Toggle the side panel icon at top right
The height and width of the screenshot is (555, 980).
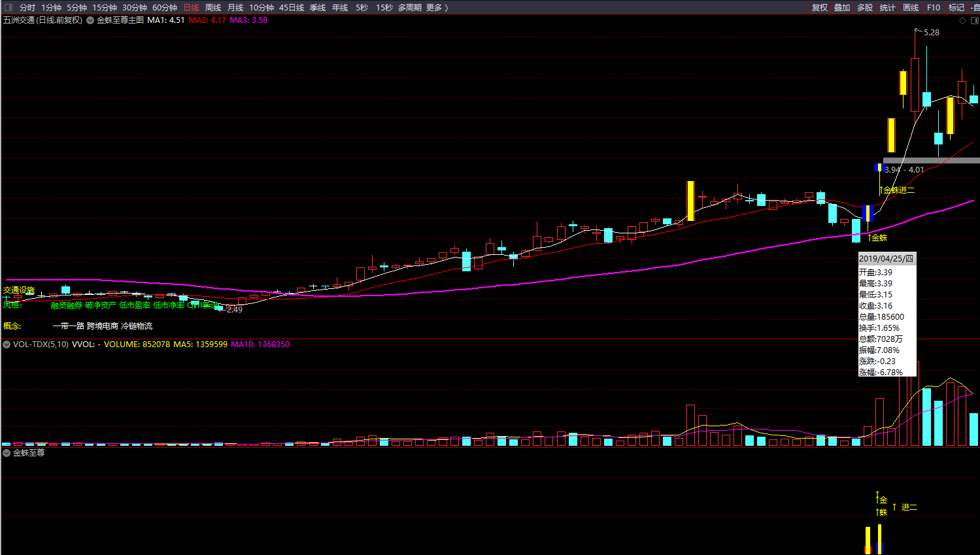point(974,20)
